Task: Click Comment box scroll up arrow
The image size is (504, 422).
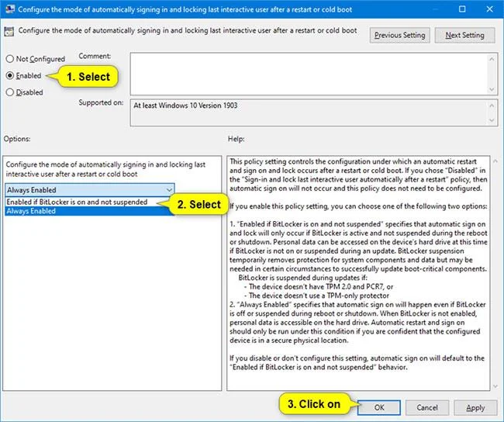Action: click(492, 59)
